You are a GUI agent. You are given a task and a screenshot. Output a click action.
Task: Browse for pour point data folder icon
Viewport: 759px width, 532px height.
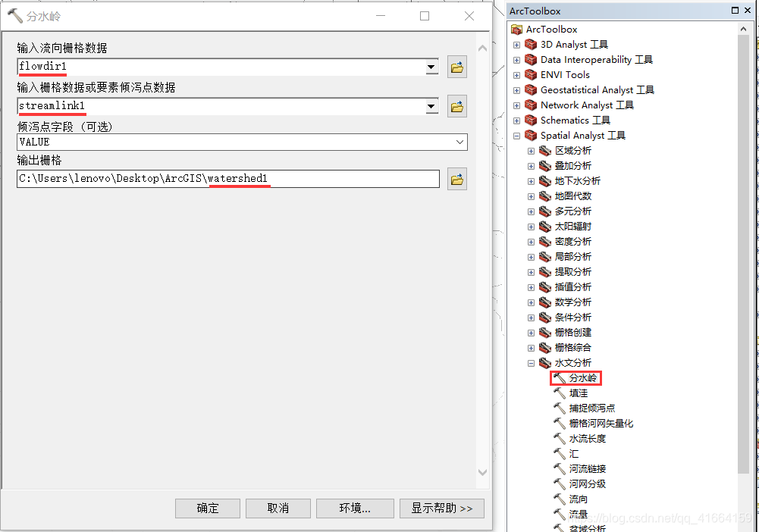(x=457, y=106)
